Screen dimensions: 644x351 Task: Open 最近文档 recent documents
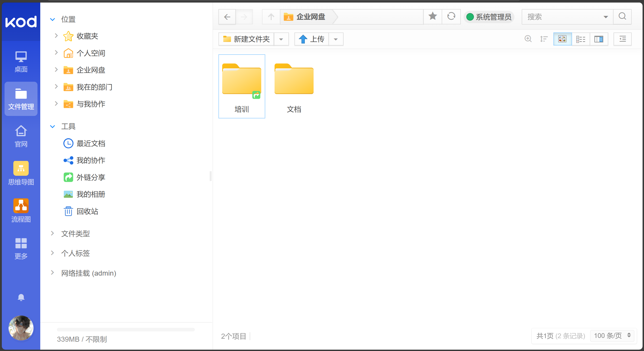[x=84, y=143]
